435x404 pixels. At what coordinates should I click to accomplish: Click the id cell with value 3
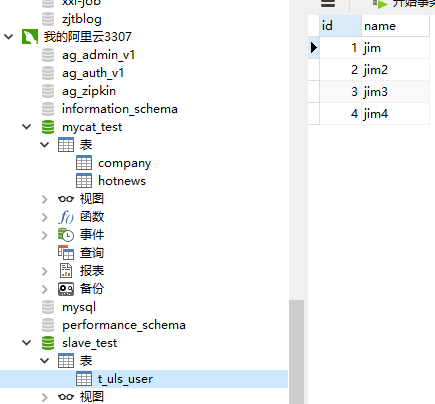click(x=340, y=92)
